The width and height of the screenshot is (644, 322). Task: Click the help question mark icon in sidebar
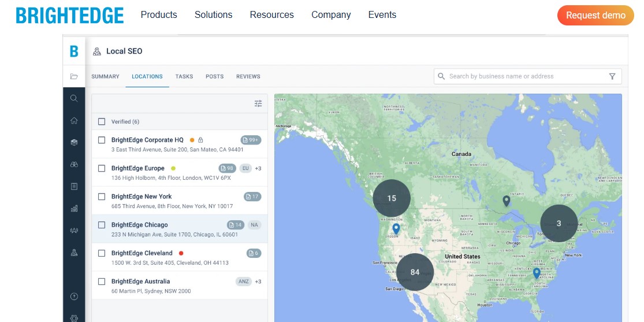74,297
